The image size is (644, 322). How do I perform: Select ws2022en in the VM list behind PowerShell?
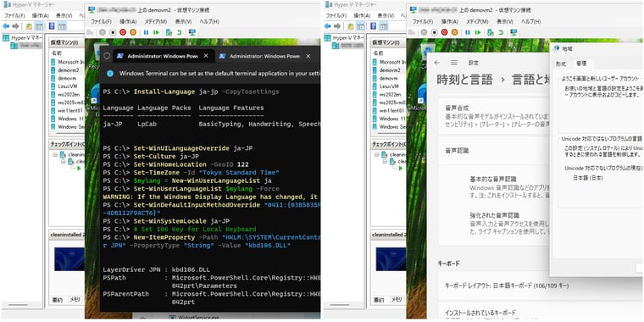click(68, 94)
